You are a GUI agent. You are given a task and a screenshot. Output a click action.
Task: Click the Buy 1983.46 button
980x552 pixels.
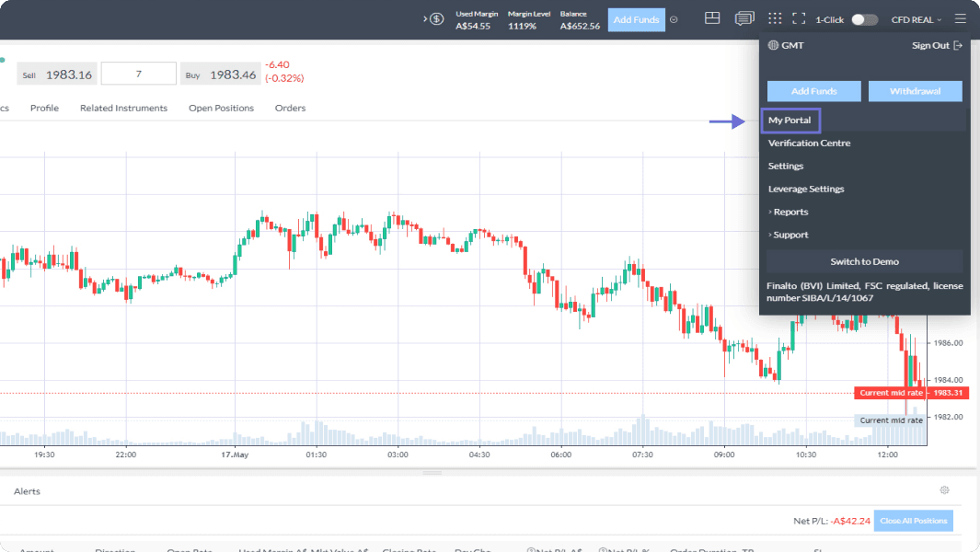point(221,75)
